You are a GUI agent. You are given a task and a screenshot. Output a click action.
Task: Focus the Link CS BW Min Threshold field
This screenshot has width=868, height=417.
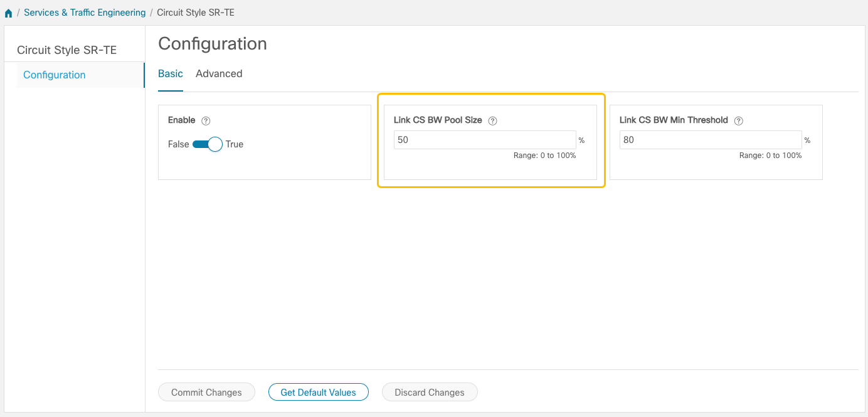pyautogui.click(x=711, y=140)
